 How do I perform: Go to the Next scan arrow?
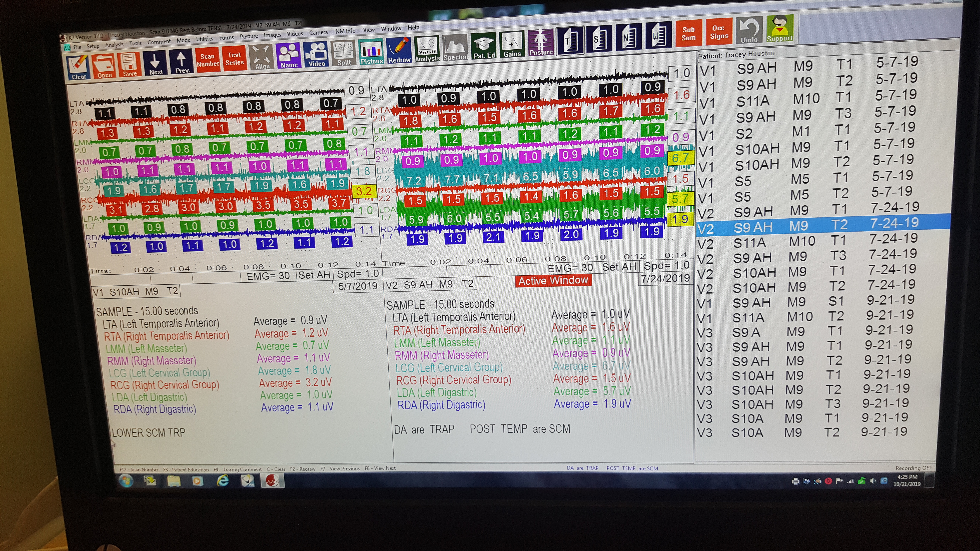coord(155,62)
